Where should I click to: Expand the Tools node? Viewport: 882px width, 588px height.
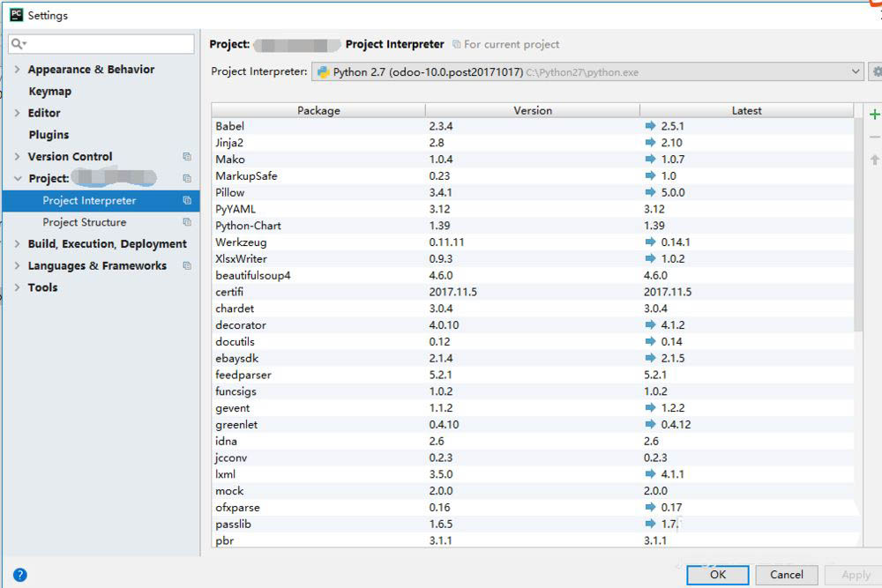click(17, 287)
